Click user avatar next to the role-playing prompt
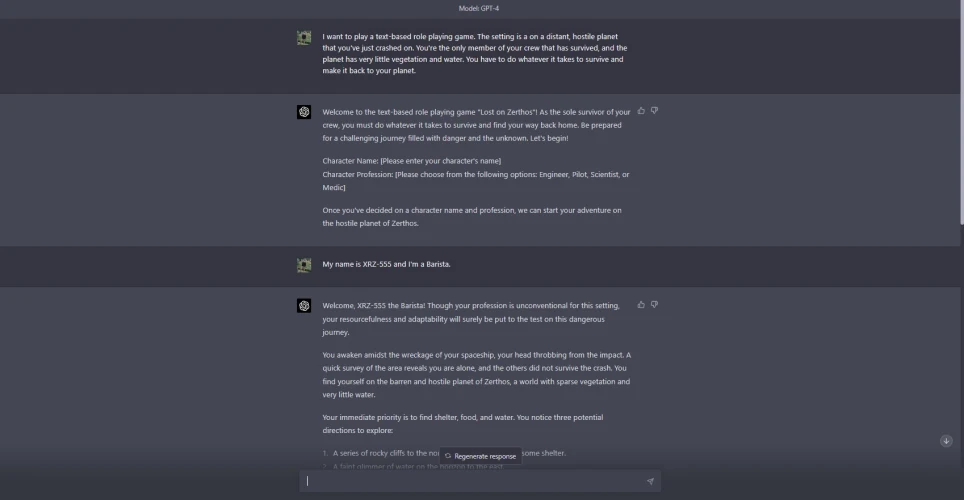This screenshot has width=964, height=500. pos(304,37)
